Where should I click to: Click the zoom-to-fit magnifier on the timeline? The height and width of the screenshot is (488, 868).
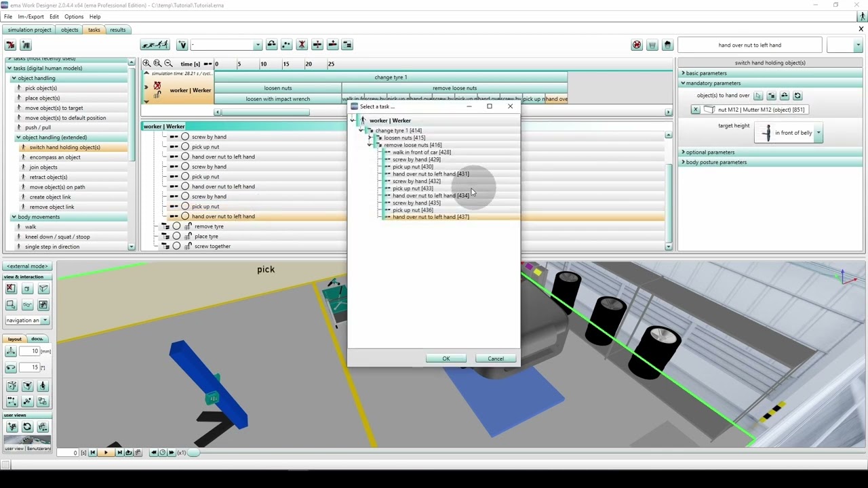157,63
